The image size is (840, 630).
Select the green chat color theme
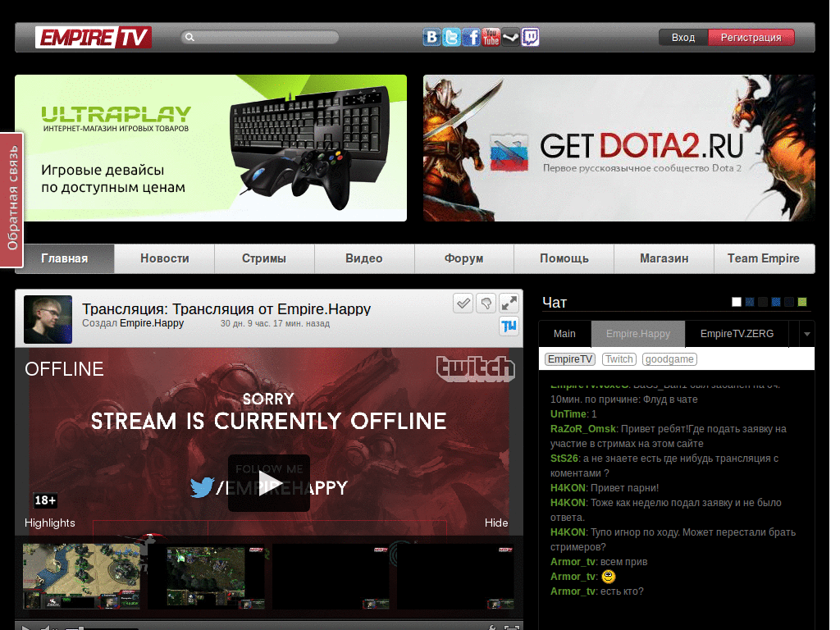pos(802,302)
